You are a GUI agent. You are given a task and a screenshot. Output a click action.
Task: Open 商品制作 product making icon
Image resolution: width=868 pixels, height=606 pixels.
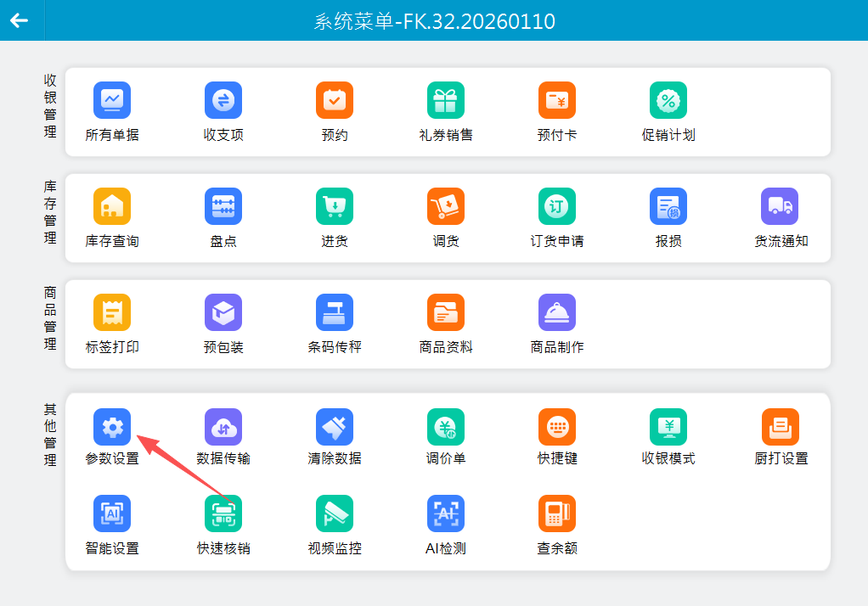(x=557, y=312)
